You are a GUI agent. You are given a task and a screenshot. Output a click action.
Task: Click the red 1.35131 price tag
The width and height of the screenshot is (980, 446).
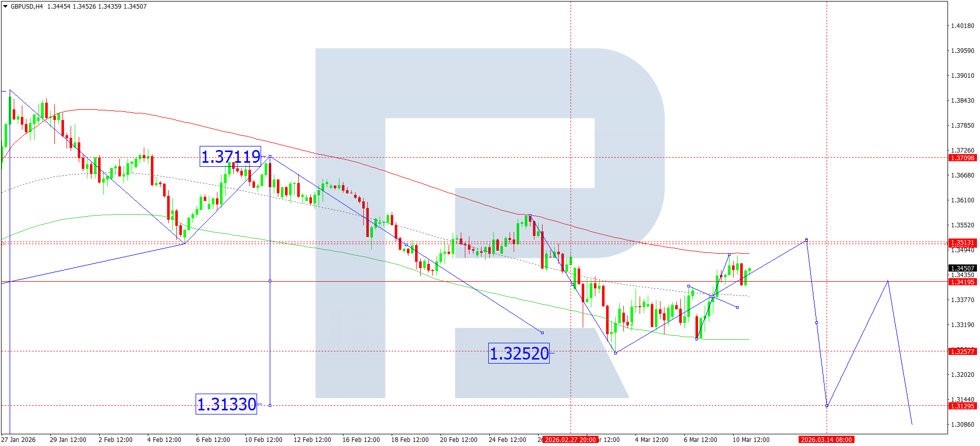962,243
